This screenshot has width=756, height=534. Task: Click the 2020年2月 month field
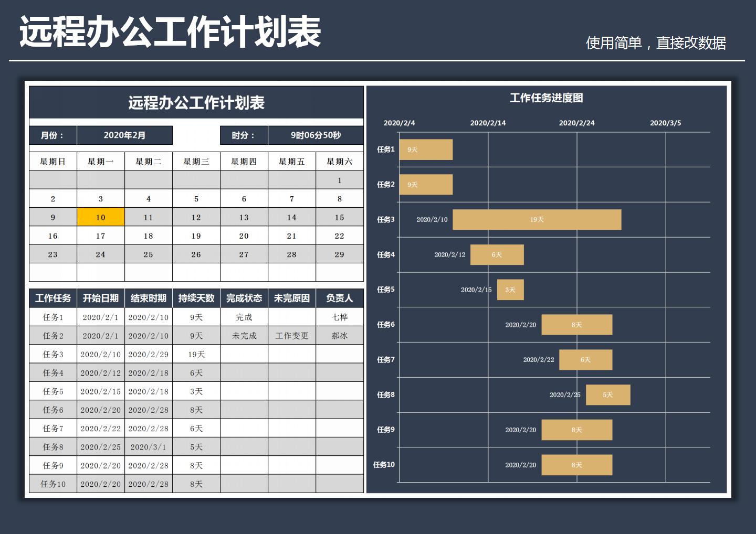[x=124, y=135]
